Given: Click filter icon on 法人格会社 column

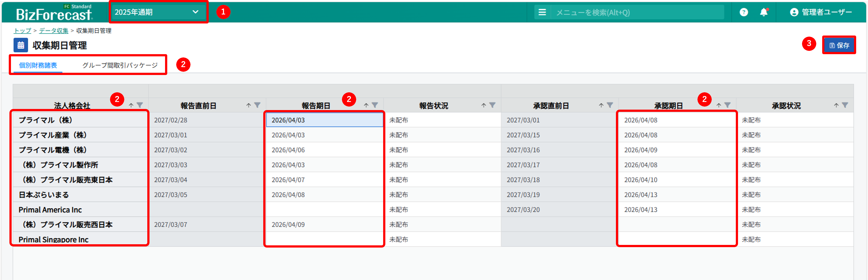Looking at the screenshot, I should tap(140, 105).
